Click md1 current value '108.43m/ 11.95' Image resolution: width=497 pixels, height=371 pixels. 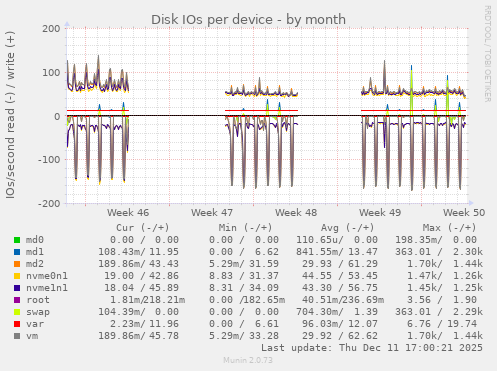point(138,252)
